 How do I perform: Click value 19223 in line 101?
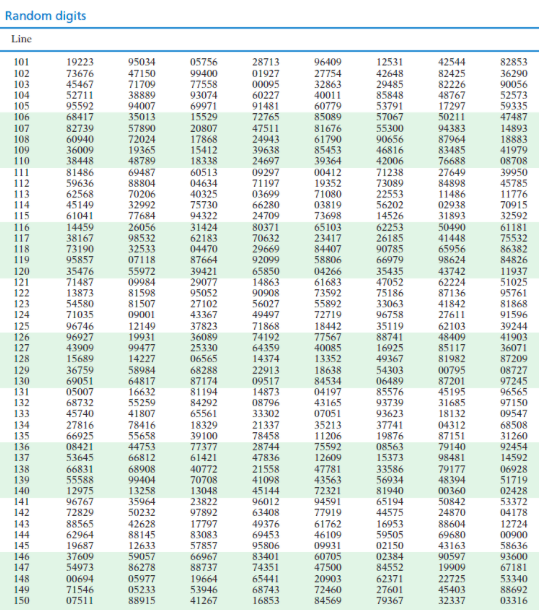coord(80,62)
